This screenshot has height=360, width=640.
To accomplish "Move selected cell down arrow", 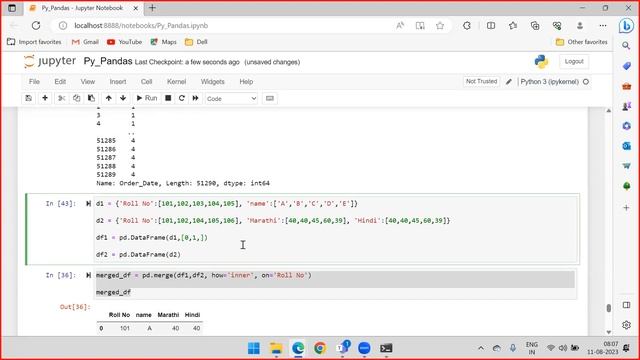I will point(123,98).
